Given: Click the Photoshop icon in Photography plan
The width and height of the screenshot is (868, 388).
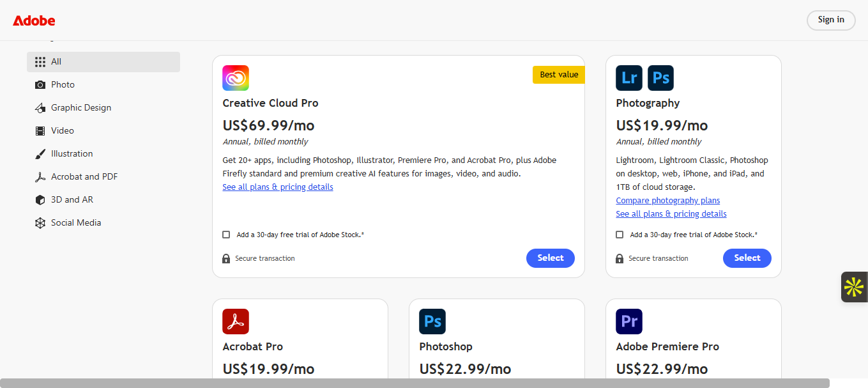Looking at the screenshot, I should click(x=660, y=78).
